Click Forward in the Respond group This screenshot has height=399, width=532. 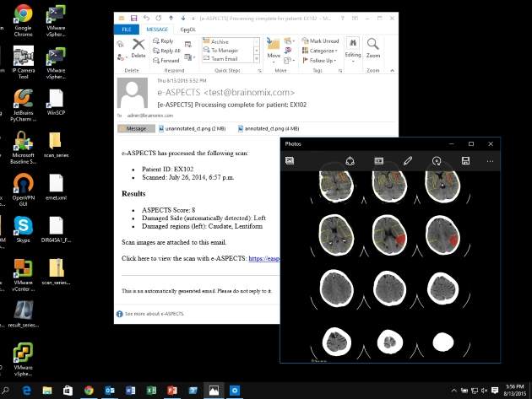[168, 61]
